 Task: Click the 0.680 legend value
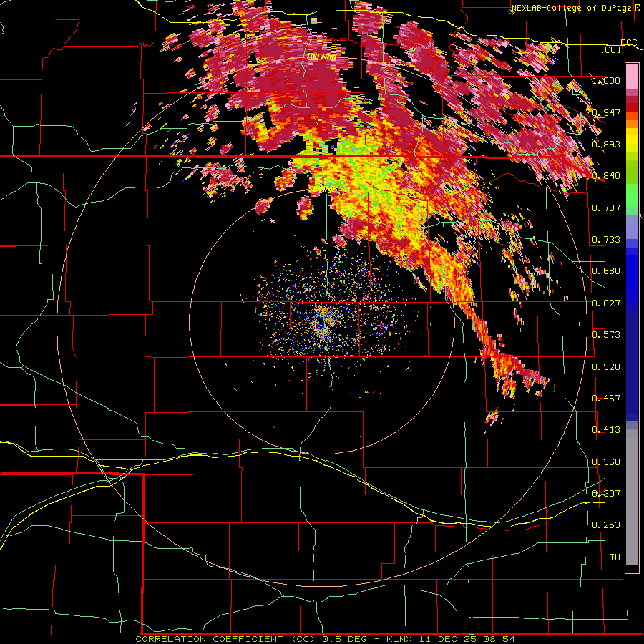606,270
